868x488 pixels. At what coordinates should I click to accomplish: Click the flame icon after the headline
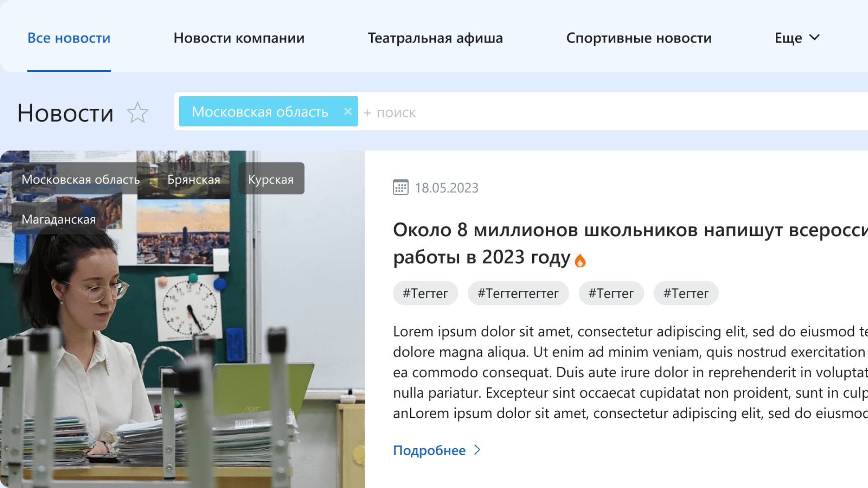point(580,261)
